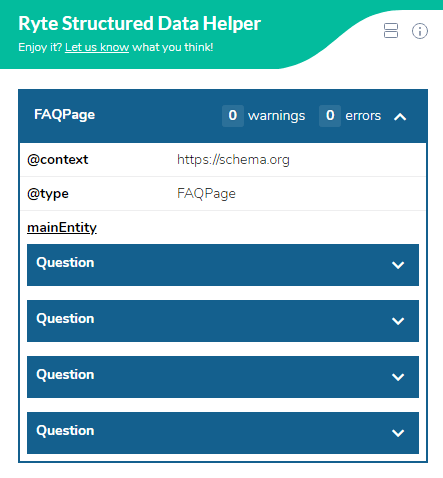
Task: Click the warnings count badge
Action: 233,116
